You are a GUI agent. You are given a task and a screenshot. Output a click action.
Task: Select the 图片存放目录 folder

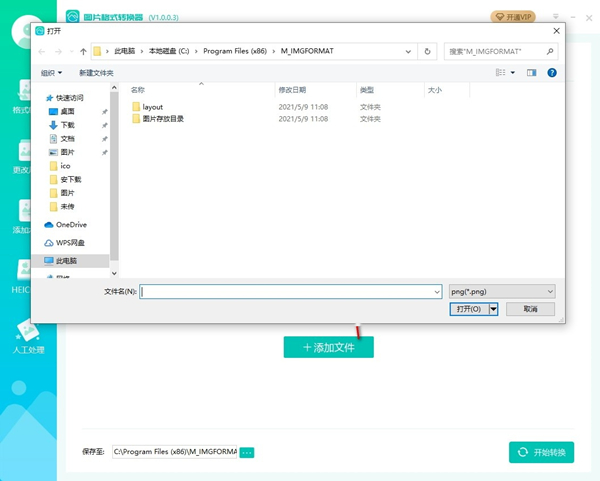tap(163, 119)
